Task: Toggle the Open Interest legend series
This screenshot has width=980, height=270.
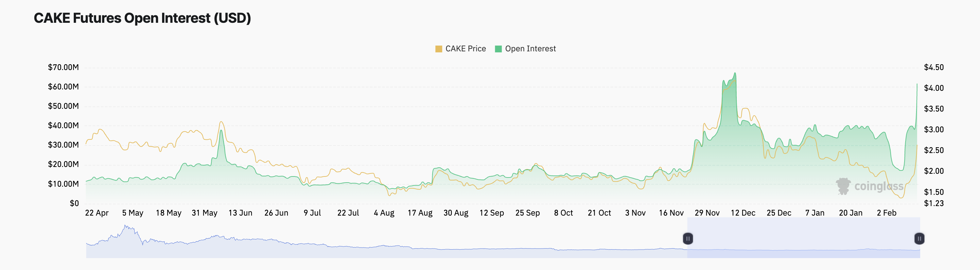Action: (525, 49)
